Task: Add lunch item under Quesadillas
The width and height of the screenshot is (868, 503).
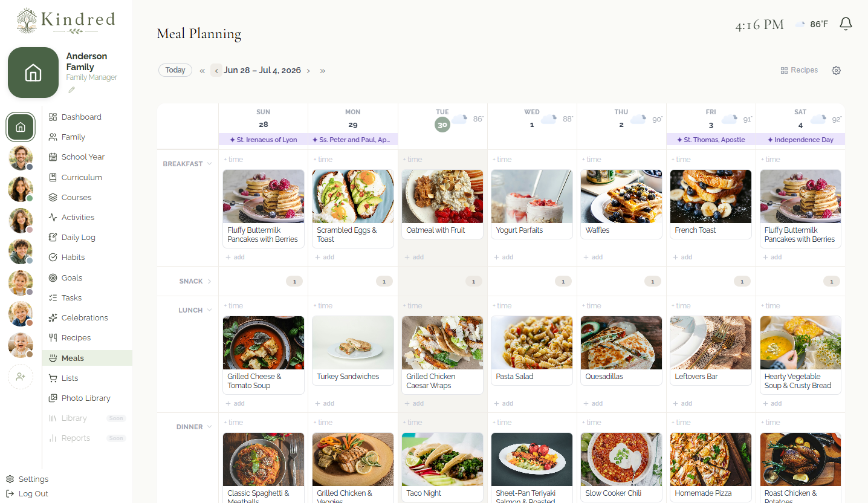Action: point(593,403)
